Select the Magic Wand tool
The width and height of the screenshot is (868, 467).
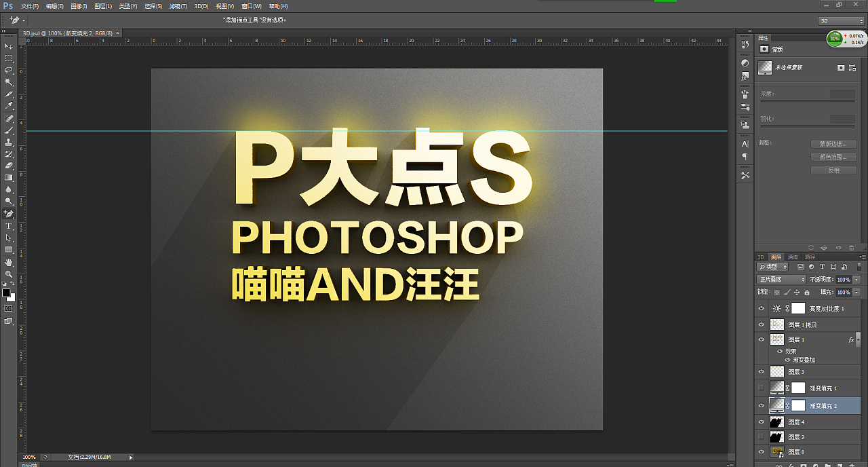(x=9, y=82)
